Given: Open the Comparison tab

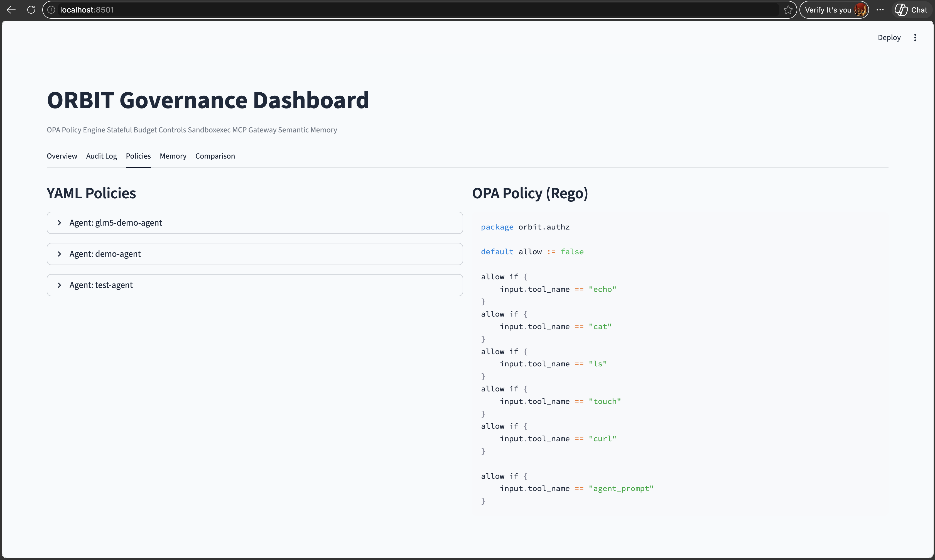Looking at the screenshot, I should coord(215,156).
